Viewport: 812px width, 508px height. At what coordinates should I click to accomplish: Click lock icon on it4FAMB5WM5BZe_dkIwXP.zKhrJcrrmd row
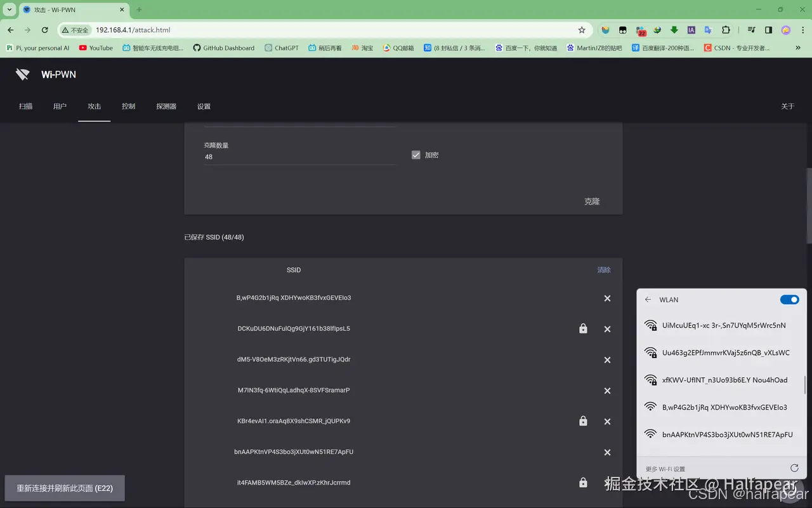[x=583, y=482]
